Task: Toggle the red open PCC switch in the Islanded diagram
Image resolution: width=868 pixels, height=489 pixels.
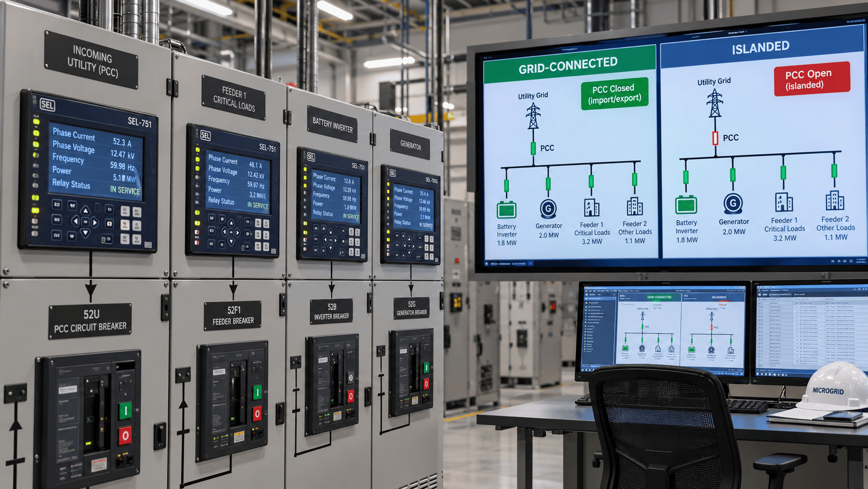Action: (x=715, y=138)
